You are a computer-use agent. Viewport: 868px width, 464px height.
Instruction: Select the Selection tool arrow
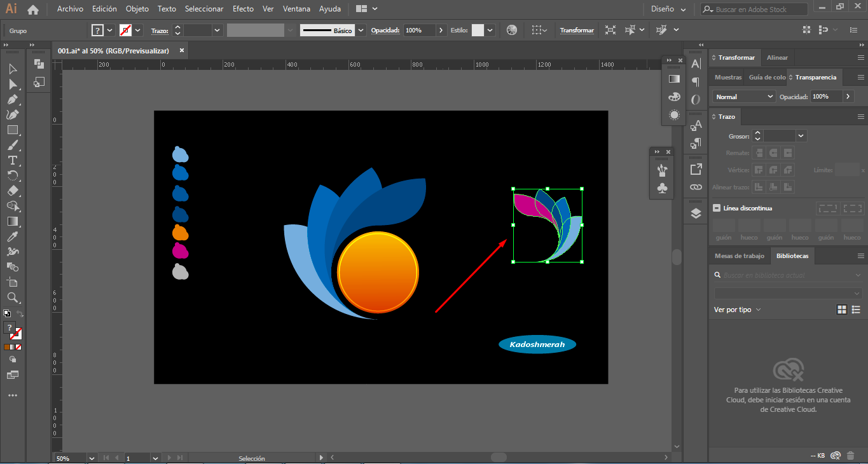pyautogui.click(x=13, y=69)
